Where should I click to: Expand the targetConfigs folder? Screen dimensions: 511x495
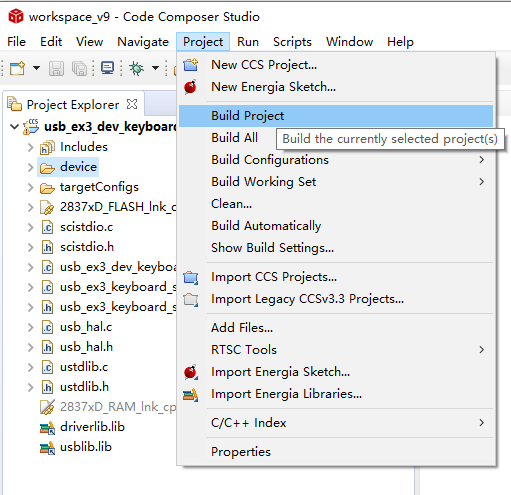31,187
